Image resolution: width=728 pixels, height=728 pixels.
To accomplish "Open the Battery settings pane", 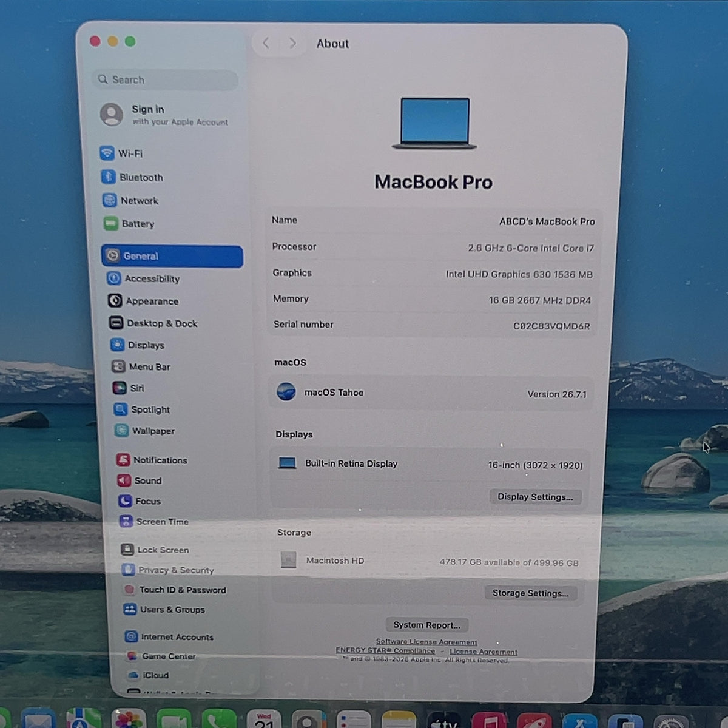I will tap(129, 224).
